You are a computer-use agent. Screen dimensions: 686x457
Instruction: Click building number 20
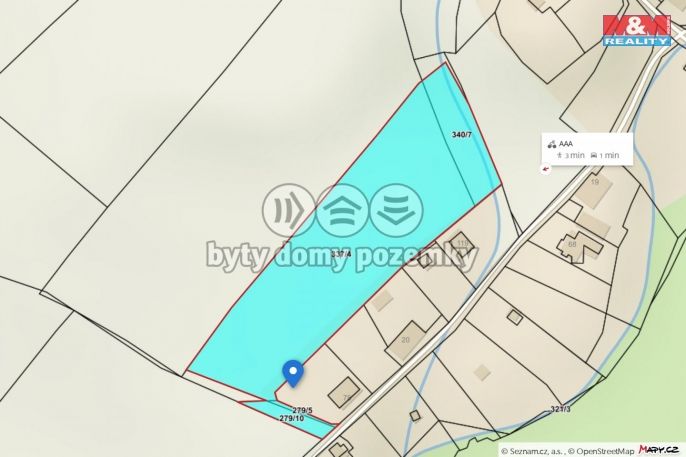(x=406, y=339)
